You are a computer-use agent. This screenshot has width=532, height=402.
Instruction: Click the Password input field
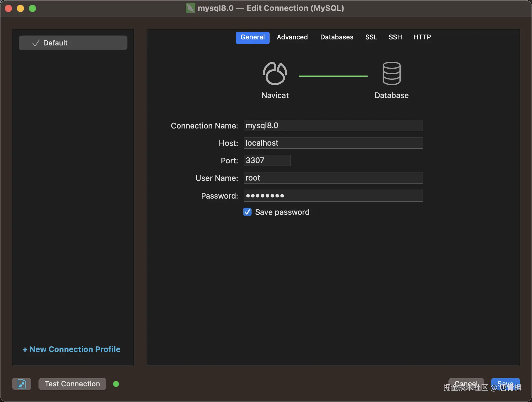(333, 196)
